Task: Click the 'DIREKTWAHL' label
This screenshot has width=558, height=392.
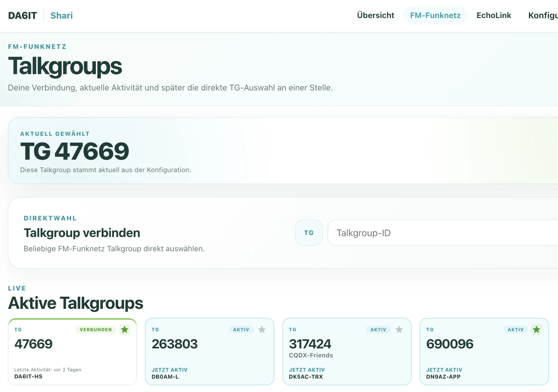Action: click(50, 218)
